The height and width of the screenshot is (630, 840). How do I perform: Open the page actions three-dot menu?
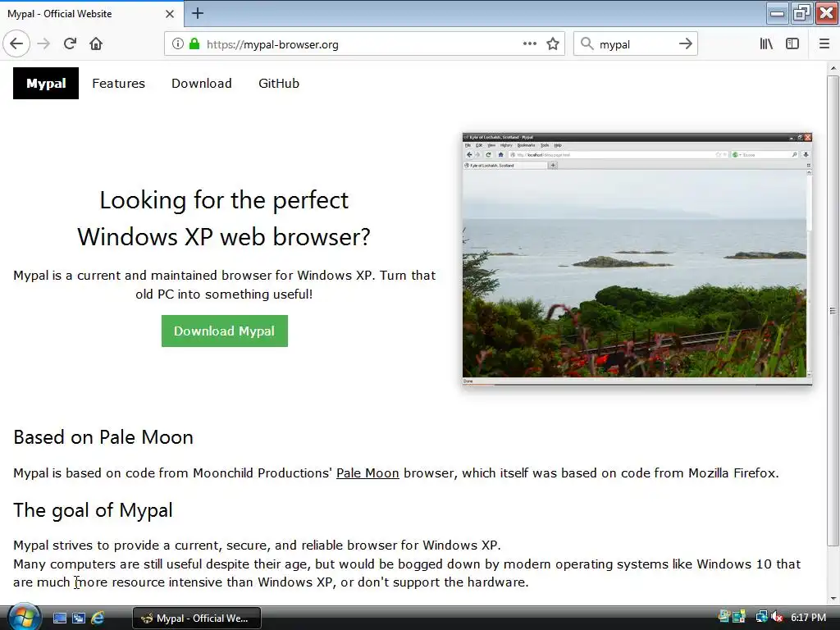530,44
